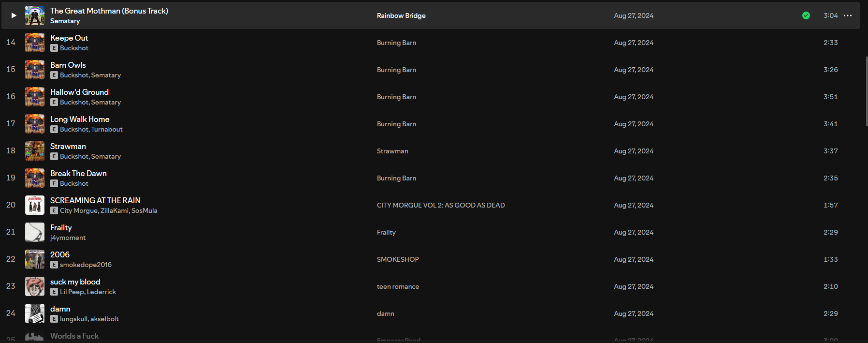868x343 pixels.
Task: Open the Rainbow Bridge album link
Action: click(401, 15)
